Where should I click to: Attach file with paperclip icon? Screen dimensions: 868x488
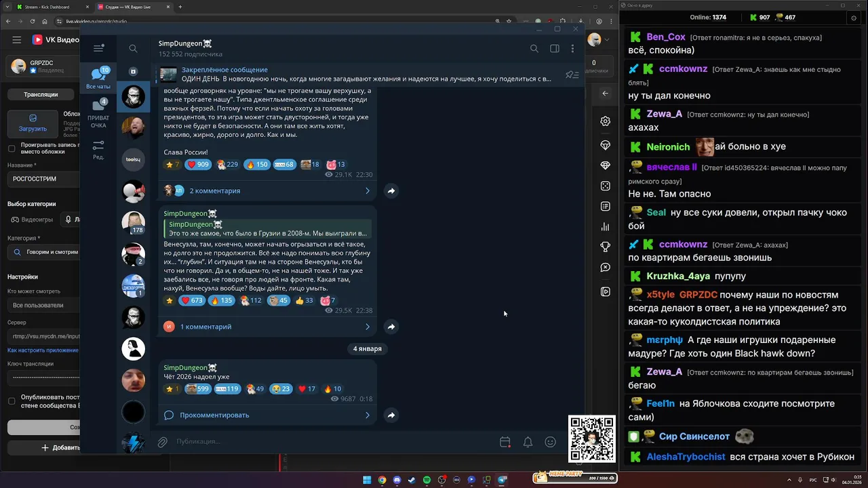pos(163,442)
